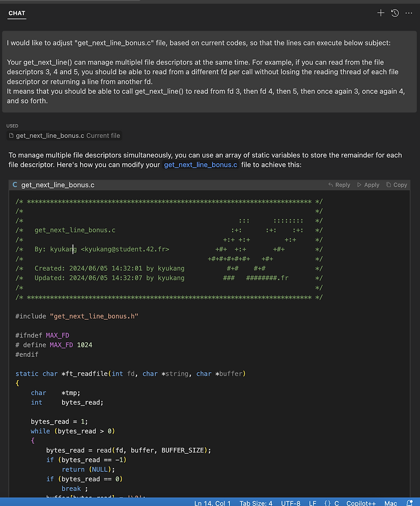Viewport: 420px width, 506px height.
Task: Click the C file icon in code header
Action: coord(15,185)
